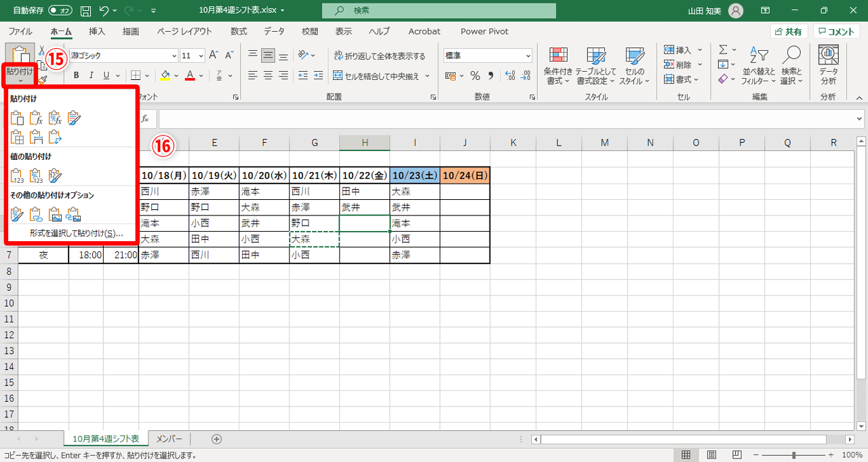Open the 挿入 ribbon tab
The image size is (868, 462).
[97, 31]
